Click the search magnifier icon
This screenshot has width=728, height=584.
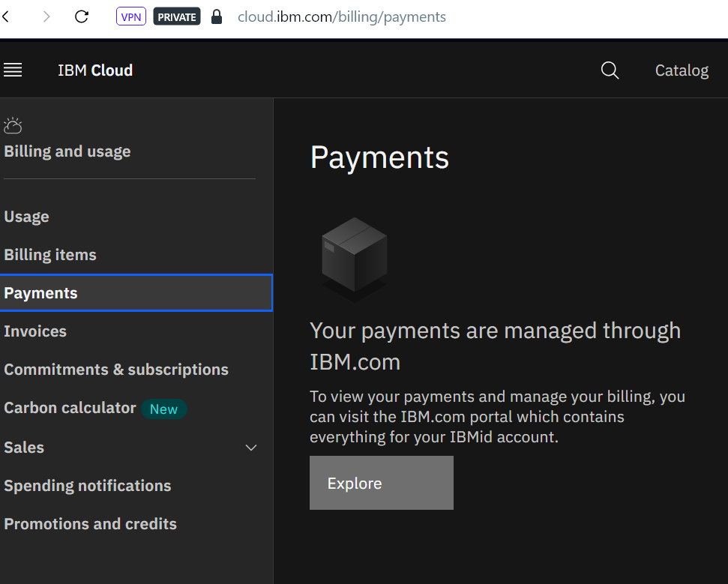tap(610, 70)
